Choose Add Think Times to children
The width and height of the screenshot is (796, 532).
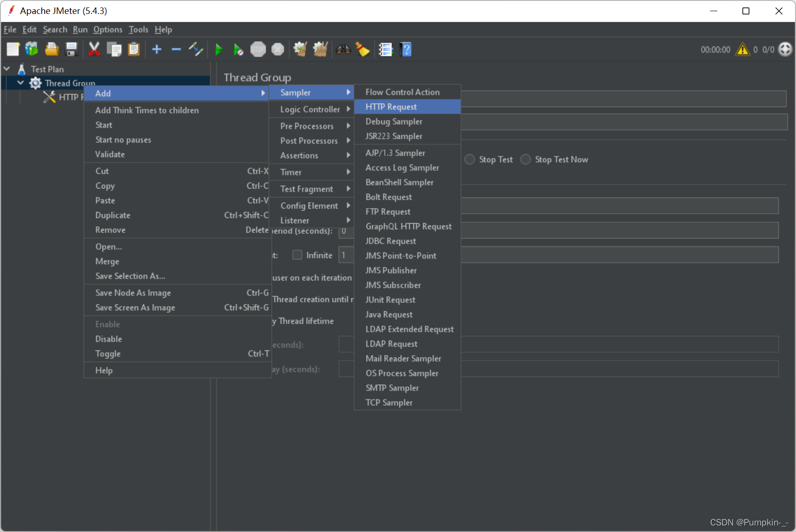tap(177, 110)
